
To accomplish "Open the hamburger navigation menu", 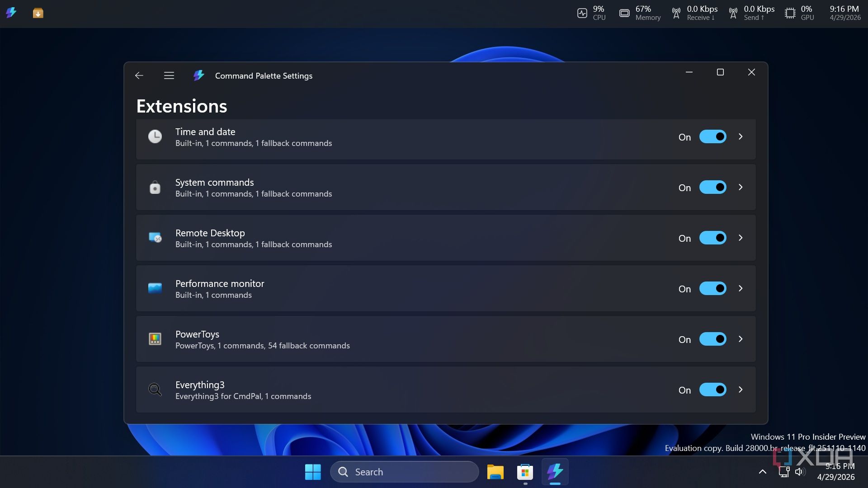I will point(169,75).
